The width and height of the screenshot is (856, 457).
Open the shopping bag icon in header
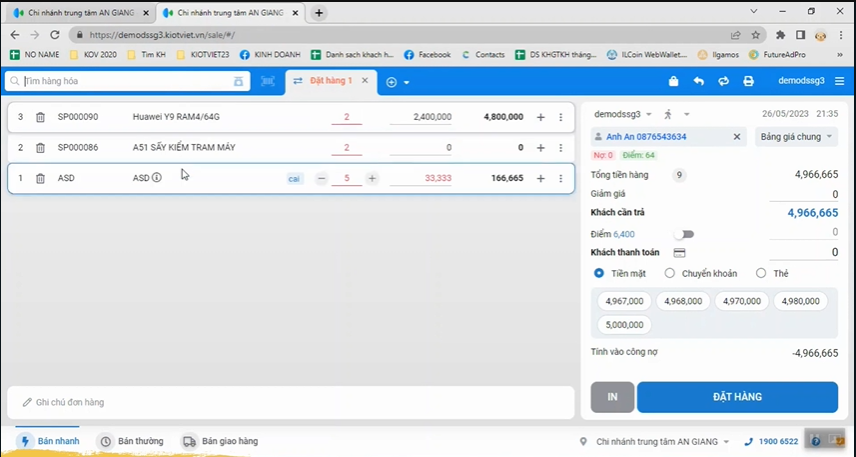pyautogui.click(x=674, y=81)
